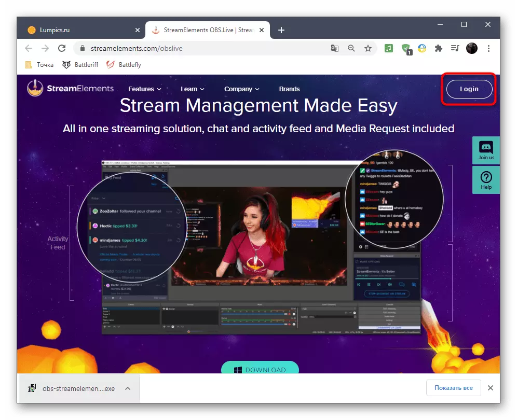
Task: Expand the Company dropdown menu
Action: (x=242, y=89)
